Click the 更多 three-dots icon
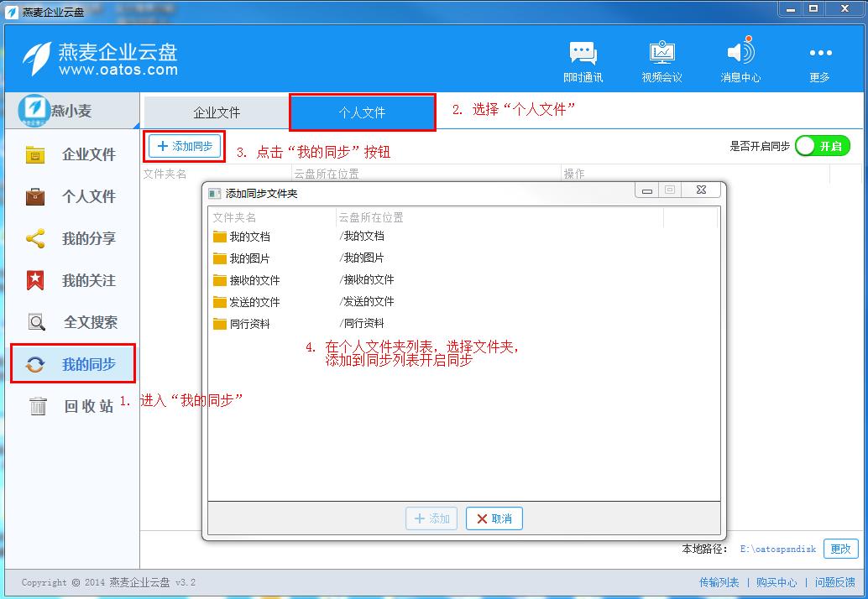Image resolution: width=868 pixels, height=599 pixels. [819, 54]
